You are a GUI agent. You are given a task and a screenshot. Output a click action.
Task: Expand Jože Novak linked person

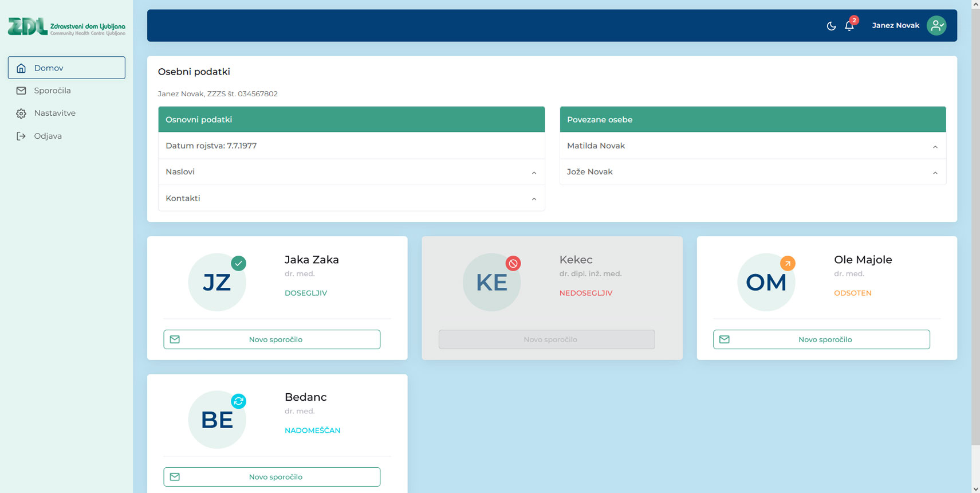pyautogui.click(x=753, y=172)
